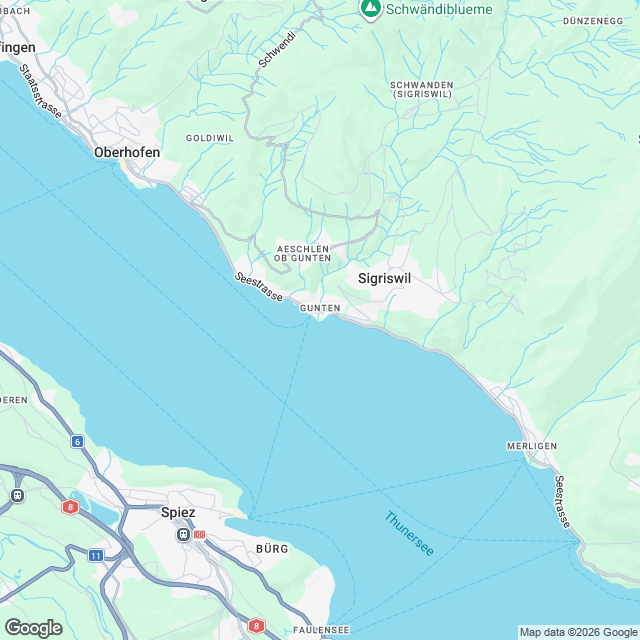This screenshot has height=640, width=640.
Task: Click the Schwändiblueme mountain peak marker
Action: pyautogui.click(x=371, y=9)
